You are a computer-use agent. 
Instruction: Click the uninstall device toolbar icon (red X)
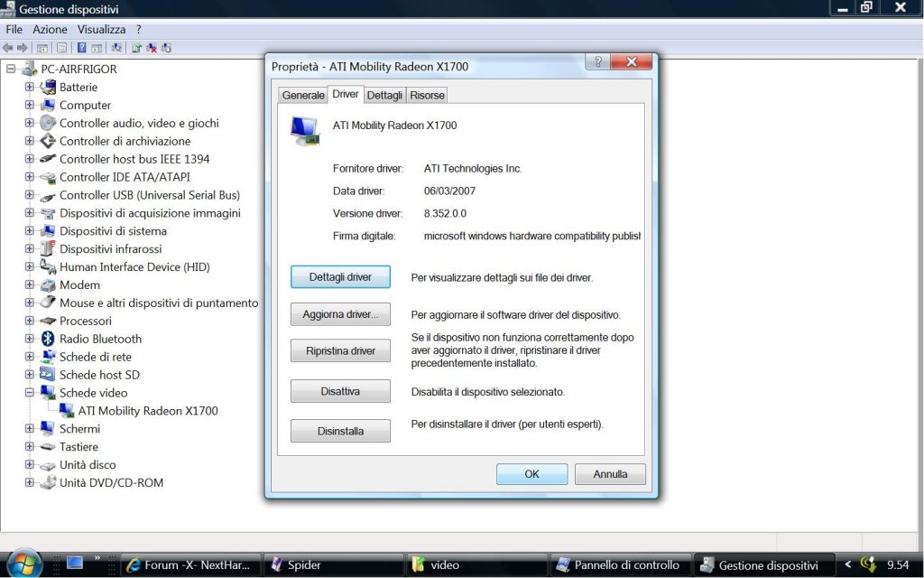(152, 49)
